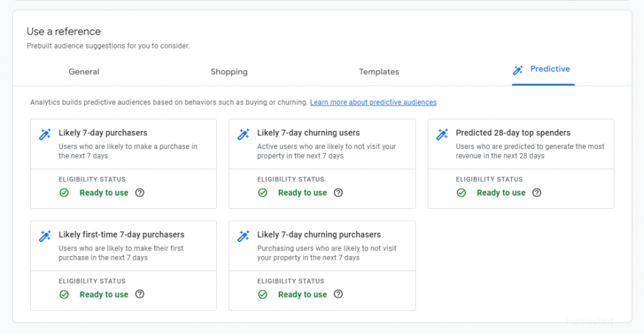This screenshot has width=644, height=334.
Task: Click Ready to use on Likely 7-day churning purchasers
Action: (x=302, y=294)
